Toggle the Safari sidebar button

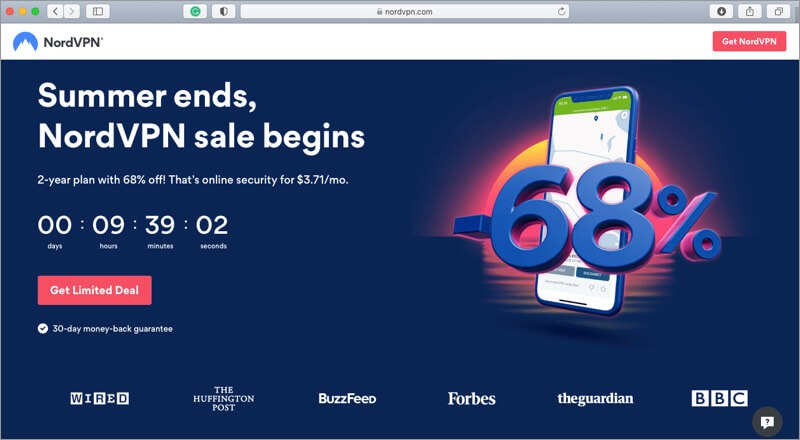coord(97,11)
